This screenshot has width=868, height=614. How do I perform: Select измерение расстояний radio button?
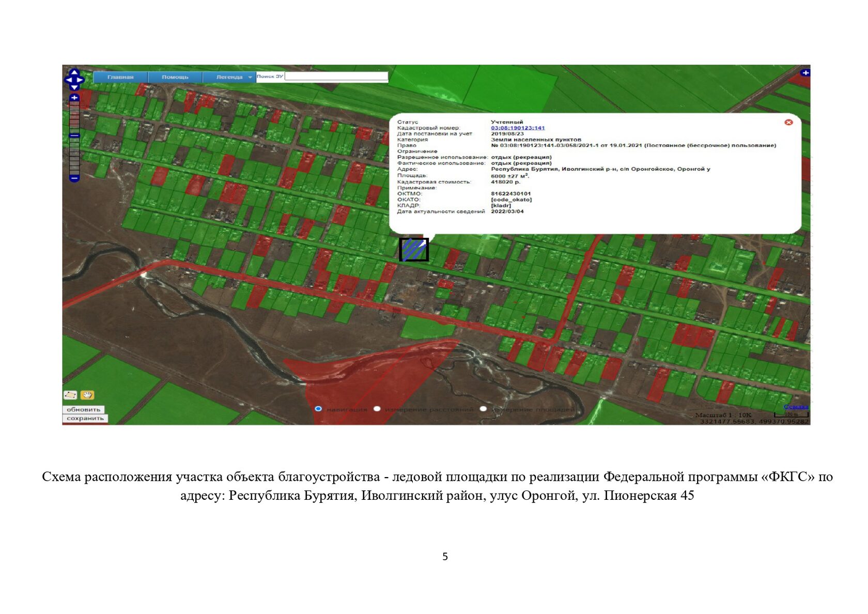tap(377, 409)
